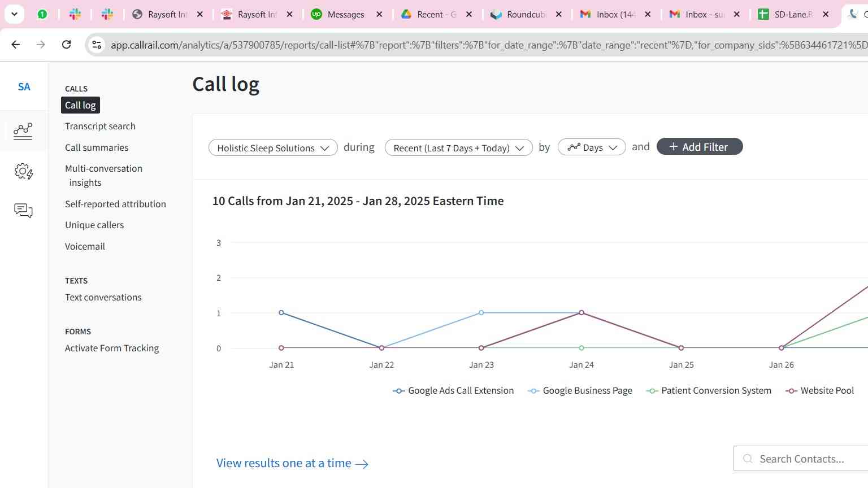The width and height of the screenshot is (868, 488).
Task: Open Self-reported attribution report
Action: (x=115, y=204)
